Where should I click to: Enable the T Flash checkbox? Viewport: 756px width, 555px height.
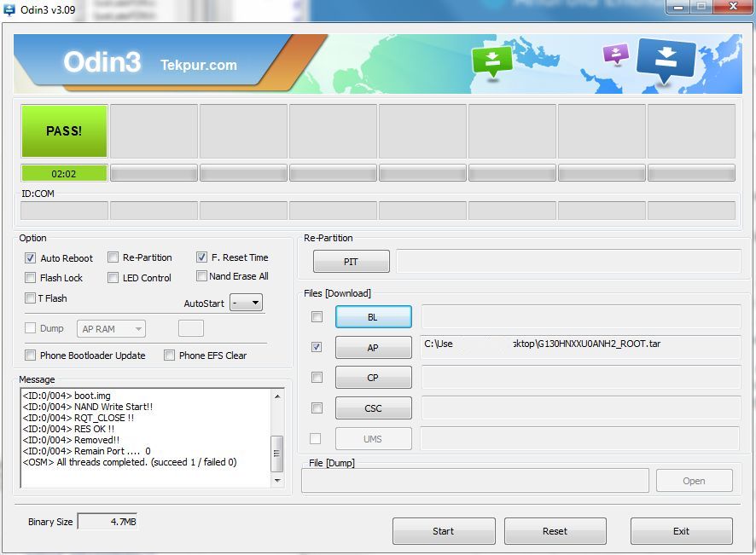pos(31,298)
